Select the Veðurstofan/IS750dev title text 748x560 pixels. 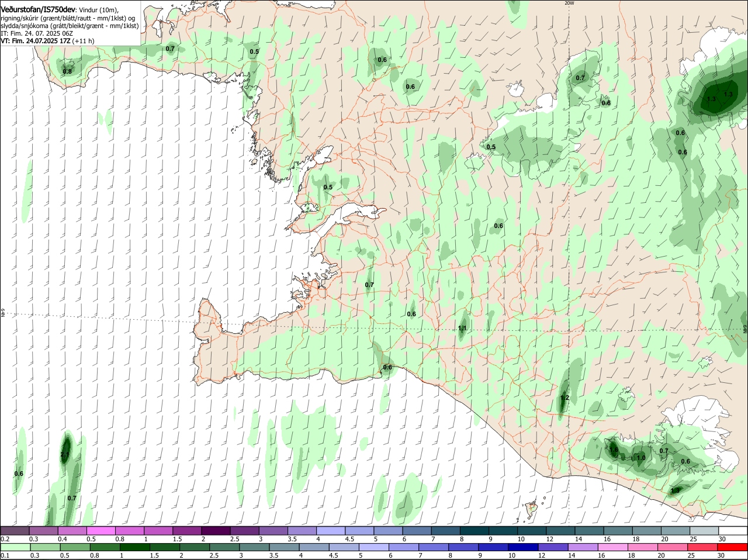pos(38,10)
